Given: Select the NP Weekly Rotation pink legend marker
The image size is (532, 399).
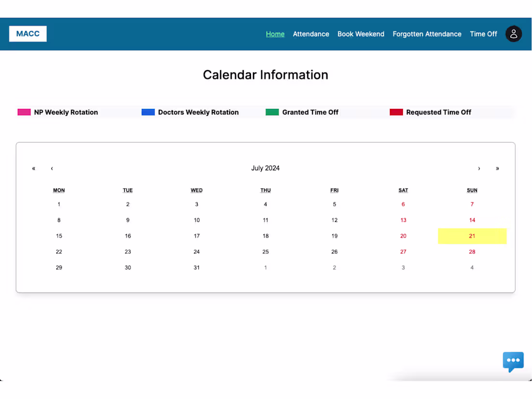Looking at the screenshot, I should 24,112.
